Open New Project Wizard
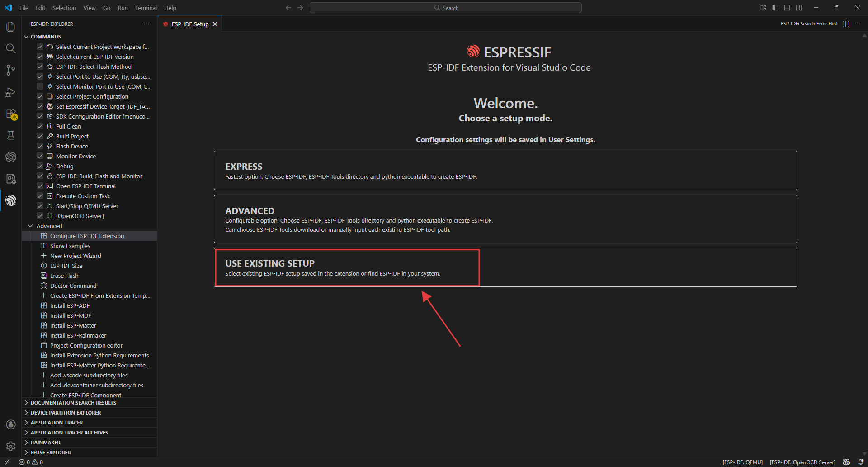 pos(89,256)
